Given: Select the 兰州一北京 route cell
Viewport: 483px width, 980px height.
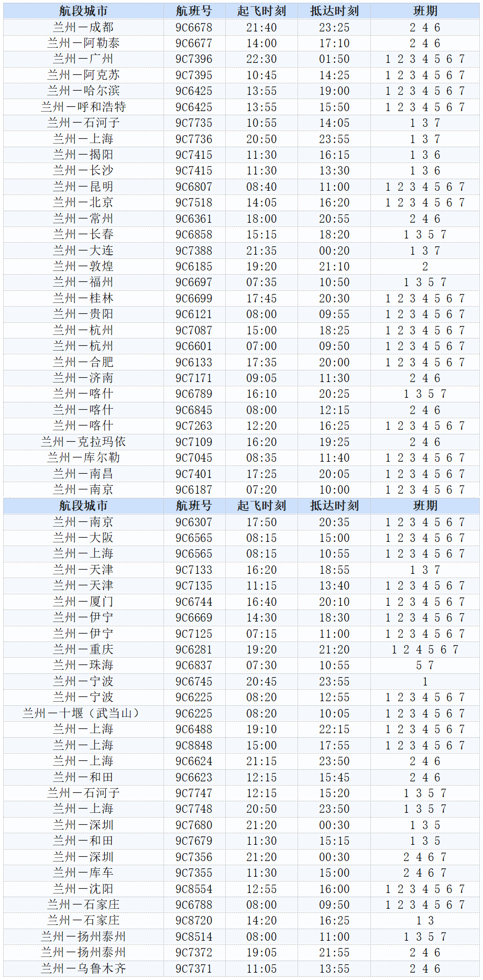Looking at the screenshot, I should (x=83, y=203).
